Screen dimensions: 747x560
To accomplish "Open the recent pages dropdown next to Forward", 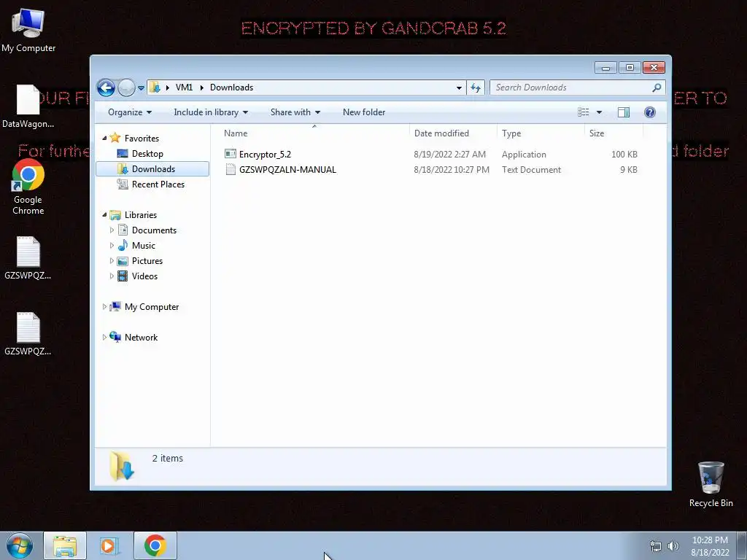I will [141, 88].
